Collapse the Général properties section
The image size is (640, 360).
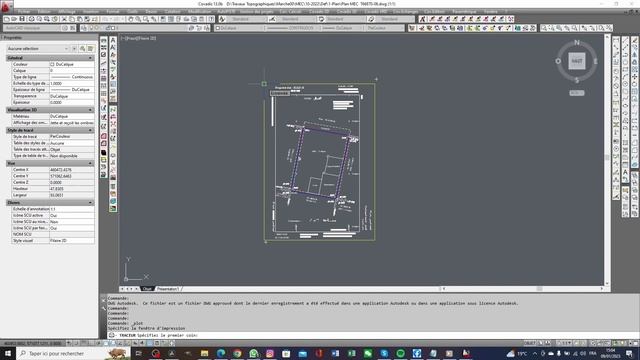91,58
